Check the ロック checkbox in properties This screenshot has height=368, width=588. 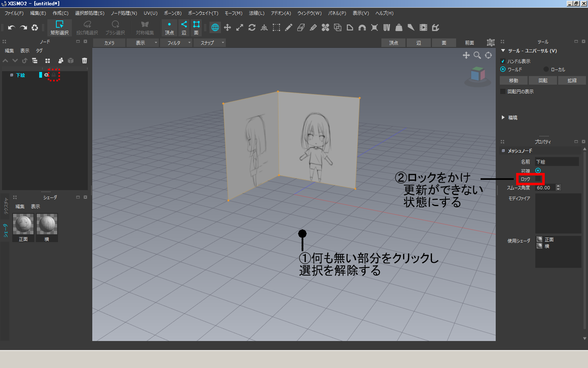(x=538, y=179)
